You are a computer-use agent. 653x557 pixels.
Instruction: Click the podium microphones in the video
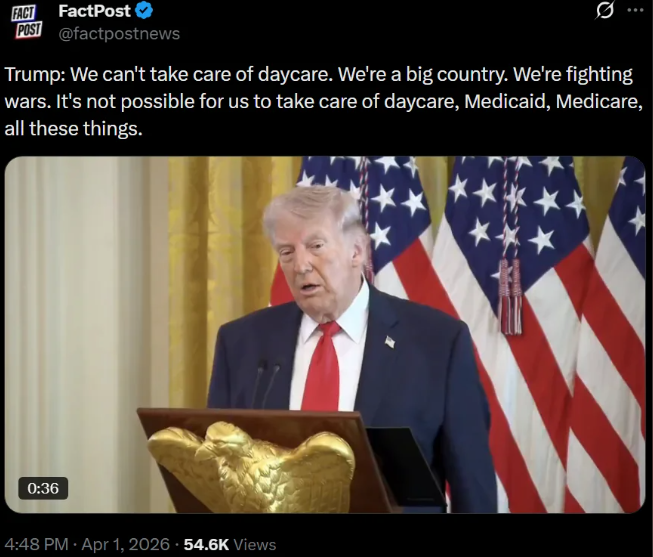coord(266,384)
